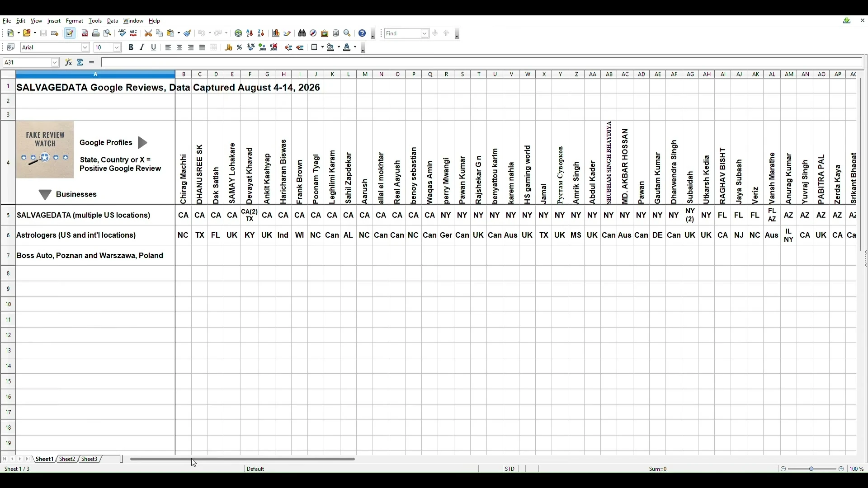Toggle Underline formatting

point(154,47)
